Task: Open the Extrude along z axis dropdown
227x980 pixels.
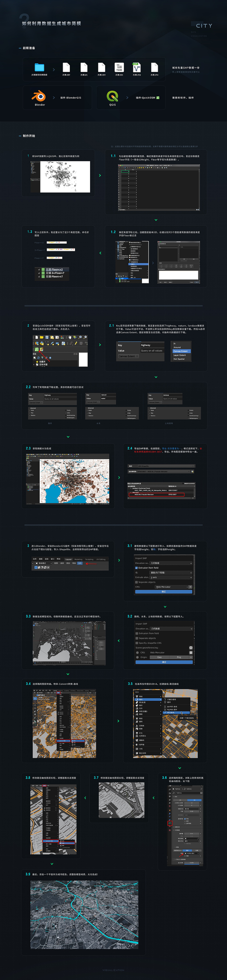Action: (171, 577)
